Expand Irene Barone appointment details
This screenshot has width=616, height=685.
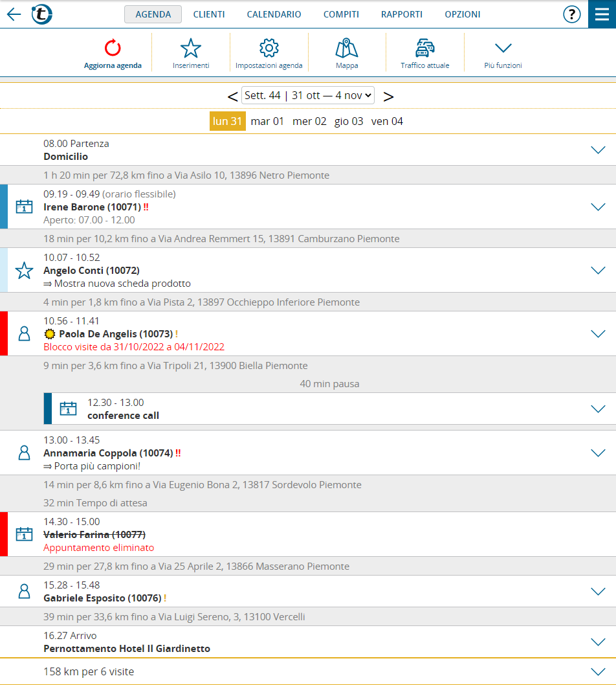(x=598, y=207)
